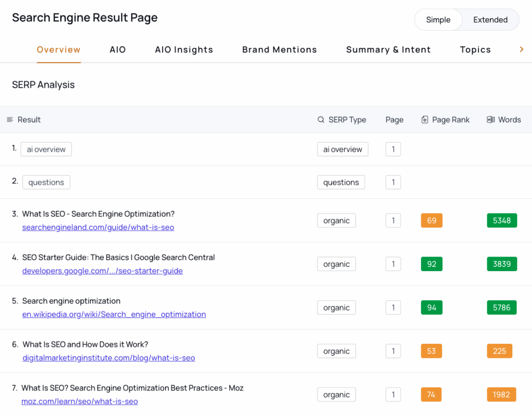Switch to Brand Mentions tab
Image resolution: width=532 pixels, height=416 pixels.
point(280,50)
